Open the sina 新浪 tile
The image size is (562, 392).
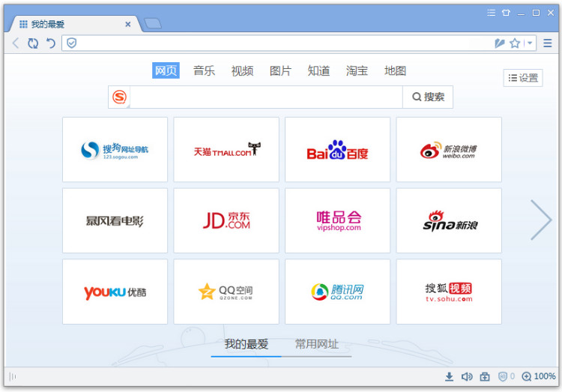(x=449, y=220)
